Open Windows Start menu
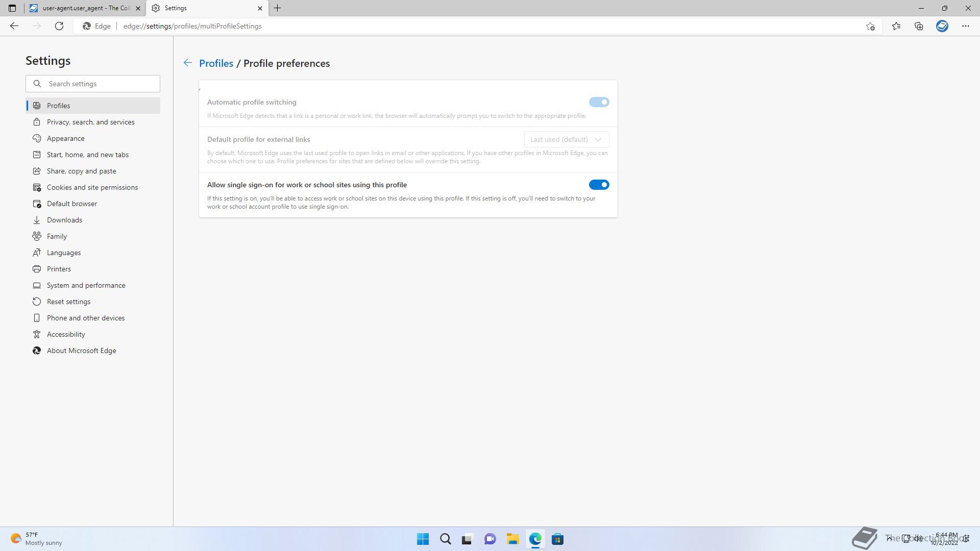This screenshot has width=980, height=551. coord(423,539)
